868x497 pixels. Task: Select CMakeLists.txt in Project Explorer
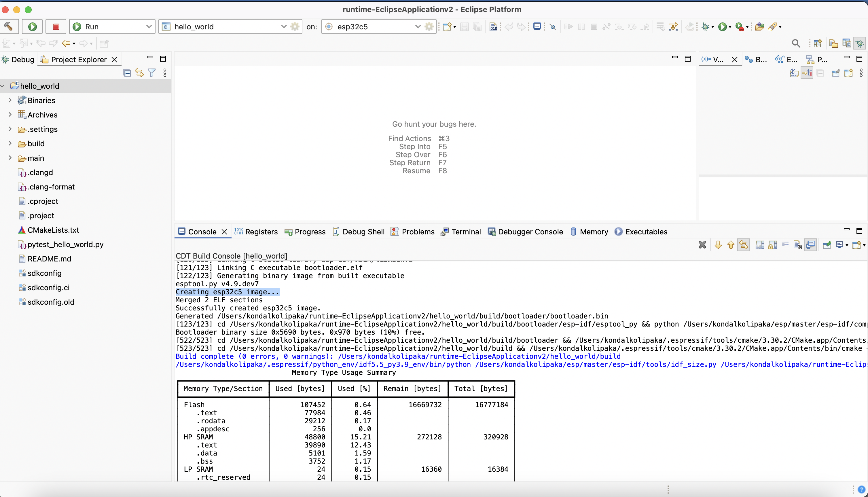[x=53, y=230]
